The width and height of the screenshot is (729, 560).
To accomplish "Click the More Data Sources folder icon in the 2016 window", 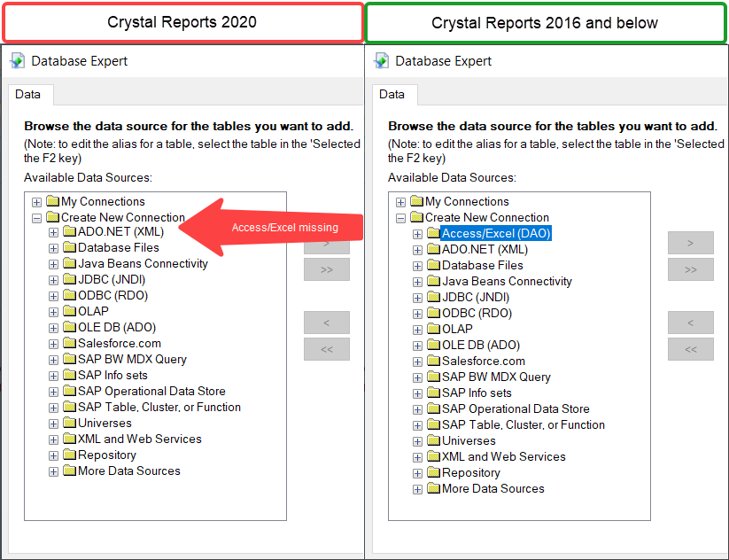I will coord(434,488).
